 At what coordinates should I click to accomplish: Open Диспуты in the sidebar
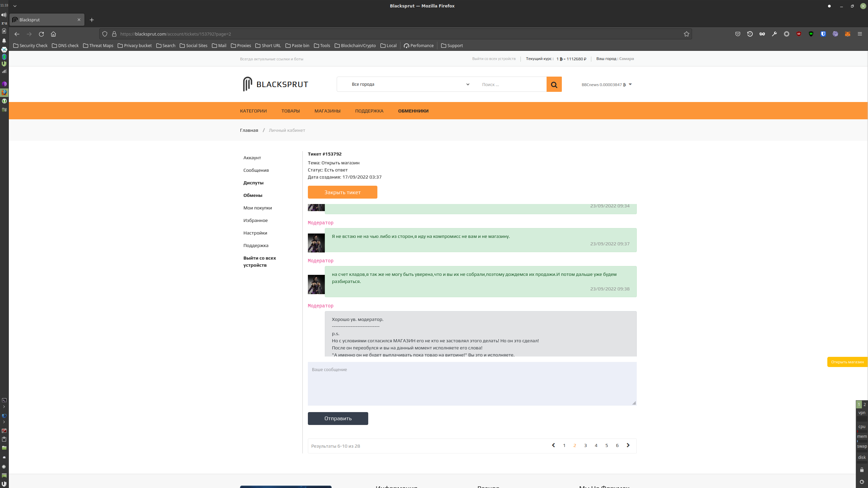253,183
